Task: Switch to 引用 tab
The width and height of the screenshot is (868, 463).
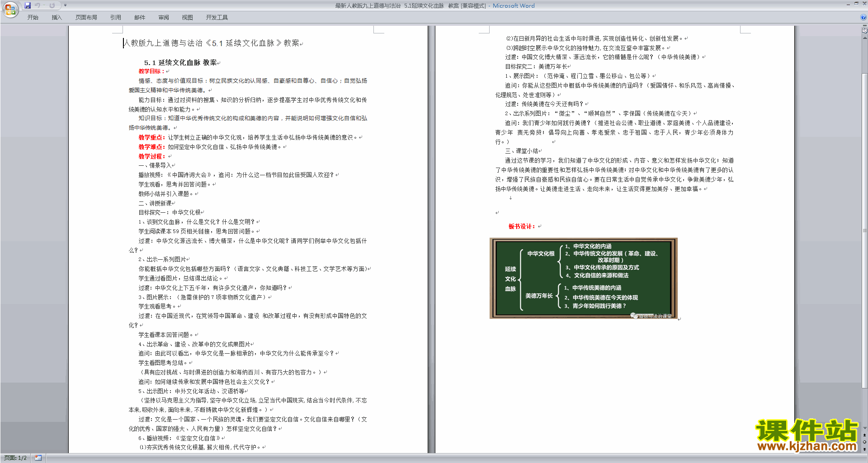Action: 116,18
